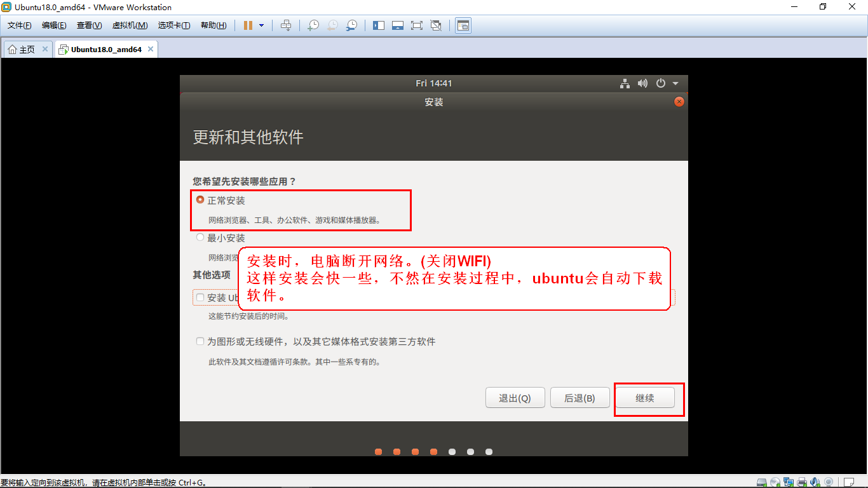Image resolution: width=868 pixels, height=488 pixels.
Task: Close the 主页 tab
Action: click(x=45, y=49)
